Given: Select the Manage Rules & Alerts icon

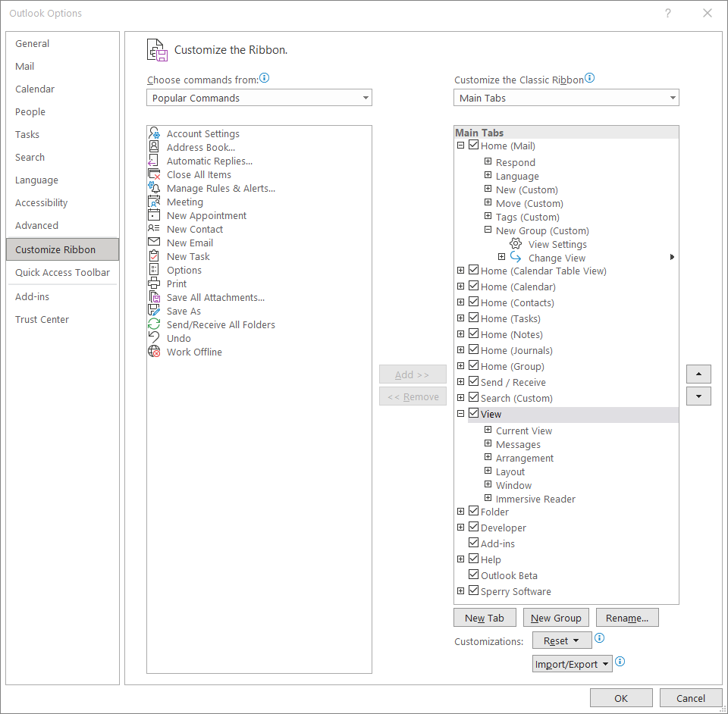Looking at the screenshot, I should 154,188.
